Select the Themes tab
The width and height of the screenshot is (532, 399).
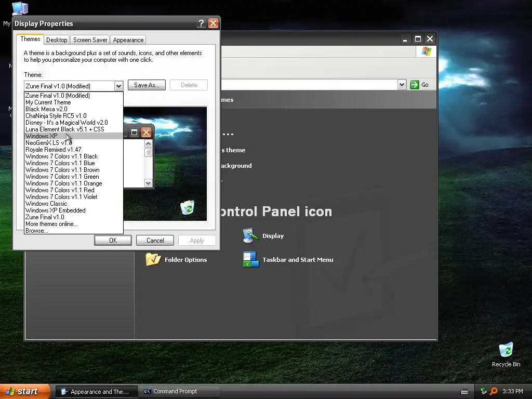(30, 39)
